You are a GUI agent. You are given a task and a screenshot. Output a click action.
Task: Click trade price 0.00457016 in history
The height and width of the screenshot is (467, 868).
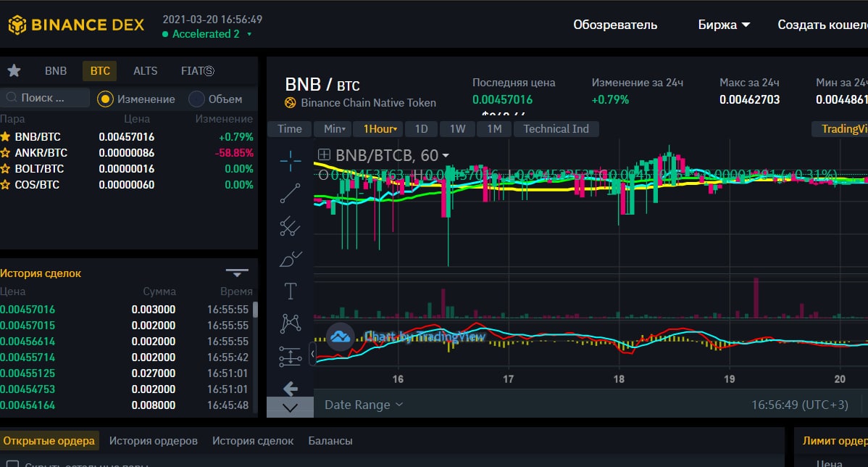coord(28,310)
